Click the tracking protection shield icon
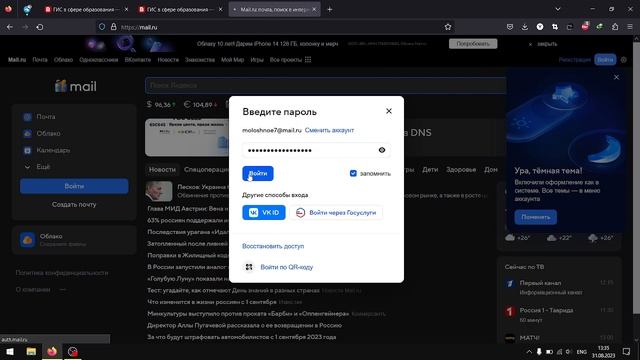This screenshot has height=360, width=640. click(102, 27)
